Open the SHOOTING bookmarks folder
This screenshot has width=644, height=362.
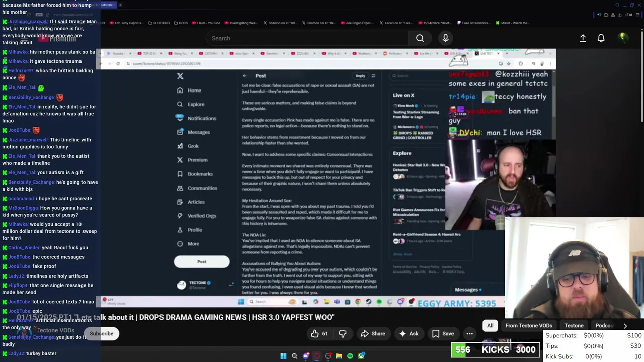pyautogui.click(x=158, y=23)
